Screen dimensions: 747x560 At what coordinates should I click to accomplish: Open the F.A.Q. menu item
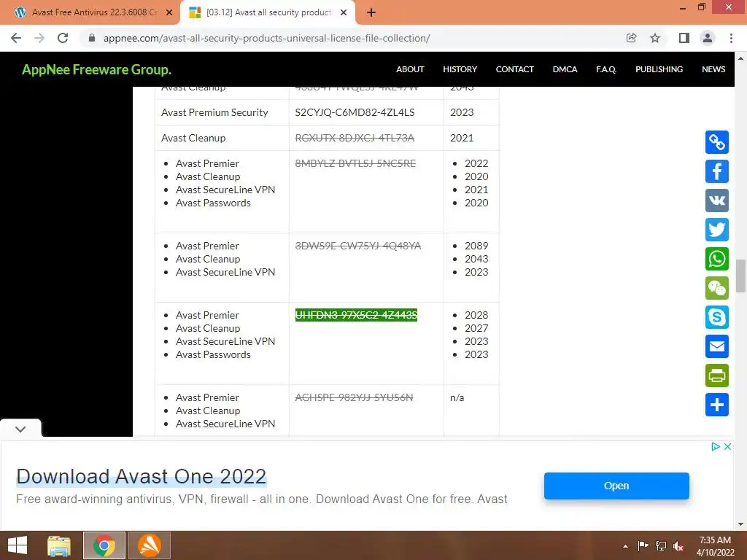pyautogui.click(x=606, y=69)
